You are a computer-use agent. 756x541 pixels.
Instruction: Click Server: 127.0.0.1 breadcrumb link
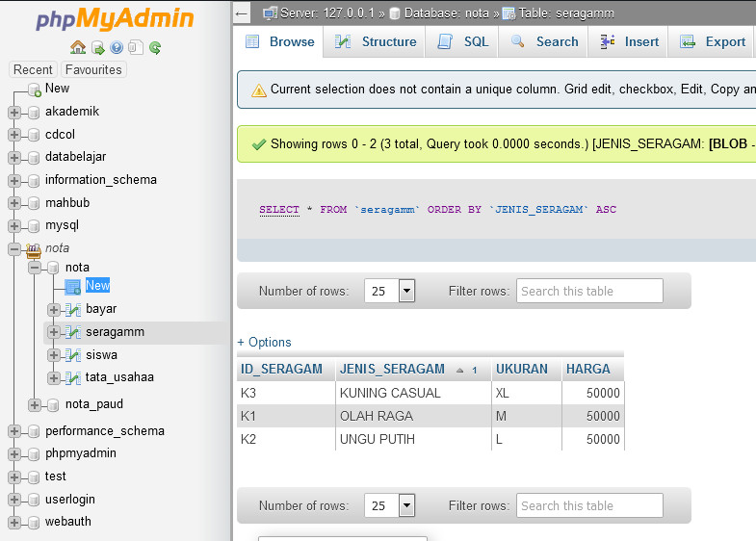[x=327, y=13]
